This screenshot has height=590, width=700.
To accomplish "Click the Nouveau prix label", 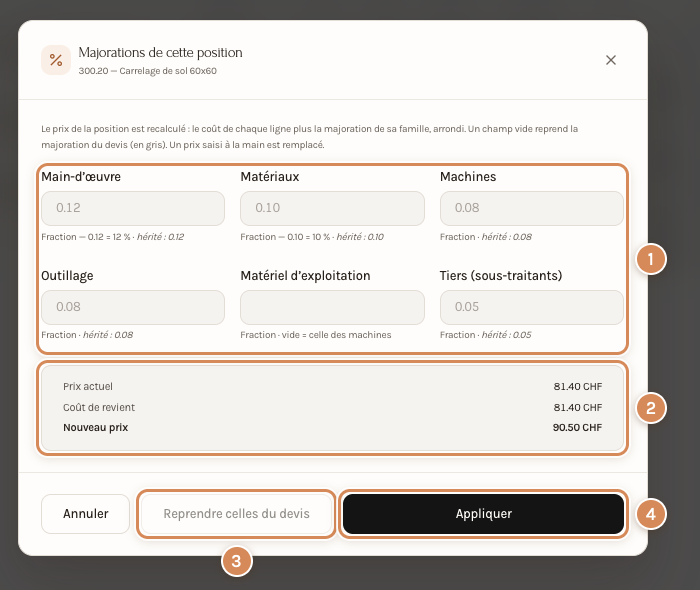I will pyautogui.click(x=96, y=428).
